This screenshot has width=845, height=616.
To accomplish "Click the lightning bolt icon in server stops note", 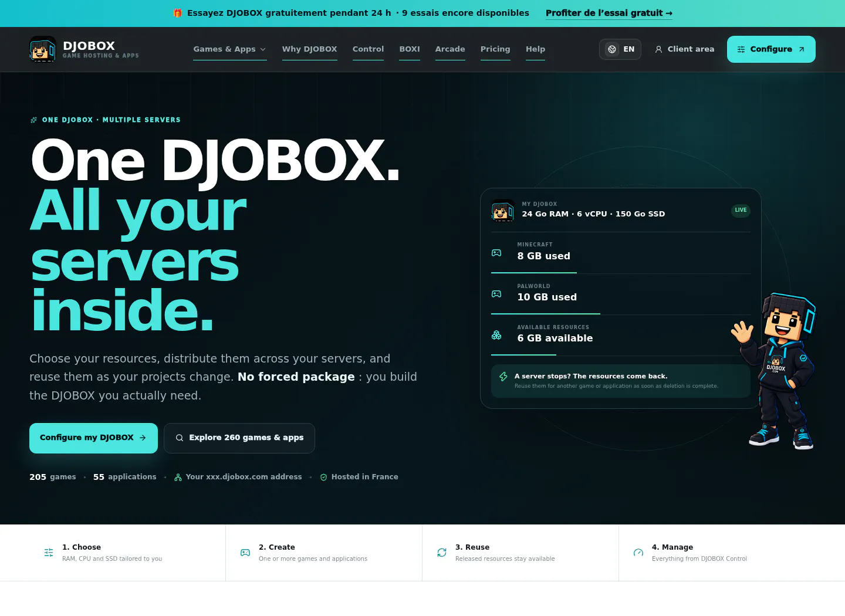I will [x=503, y=377].
